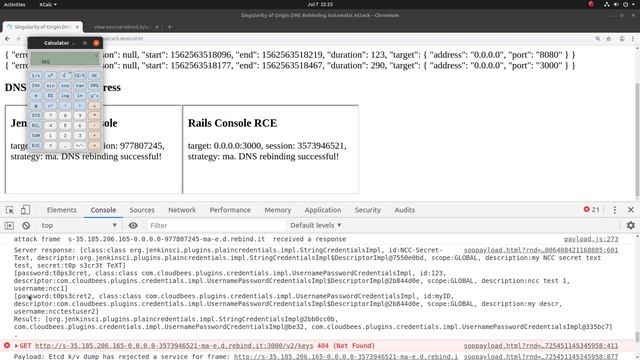
Task: Expand the GET 404 error entry triangle
Action: 16,346
